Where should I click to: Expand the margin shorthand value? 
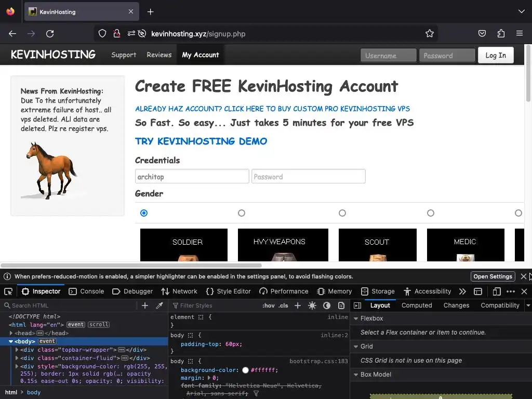(x=209, y=378)
